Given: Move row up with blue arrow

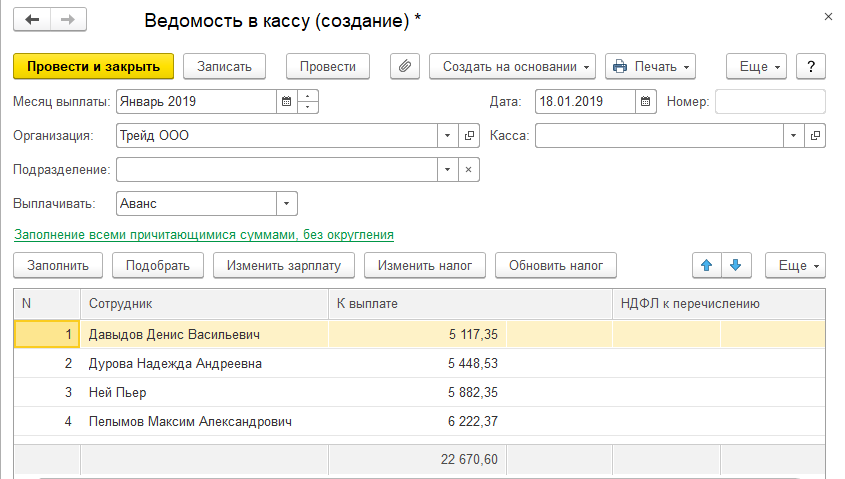Looking at the screenshot, I should coord(707,265).
